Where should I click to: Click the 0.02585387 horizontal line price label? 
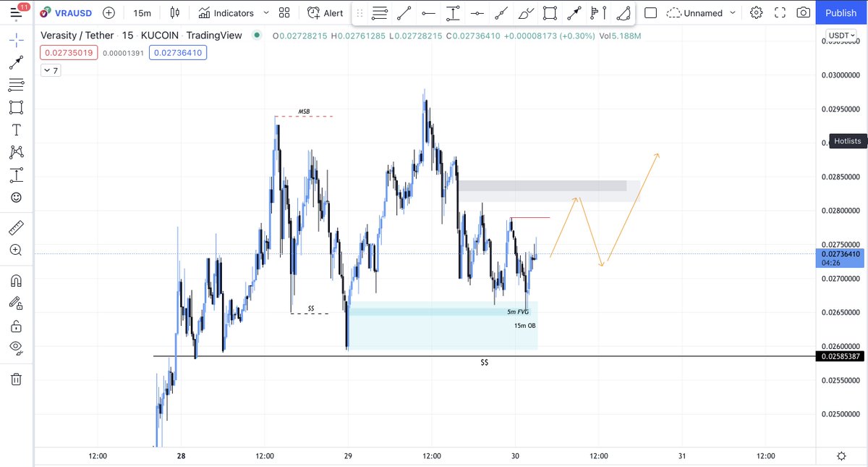pos(839,356)
